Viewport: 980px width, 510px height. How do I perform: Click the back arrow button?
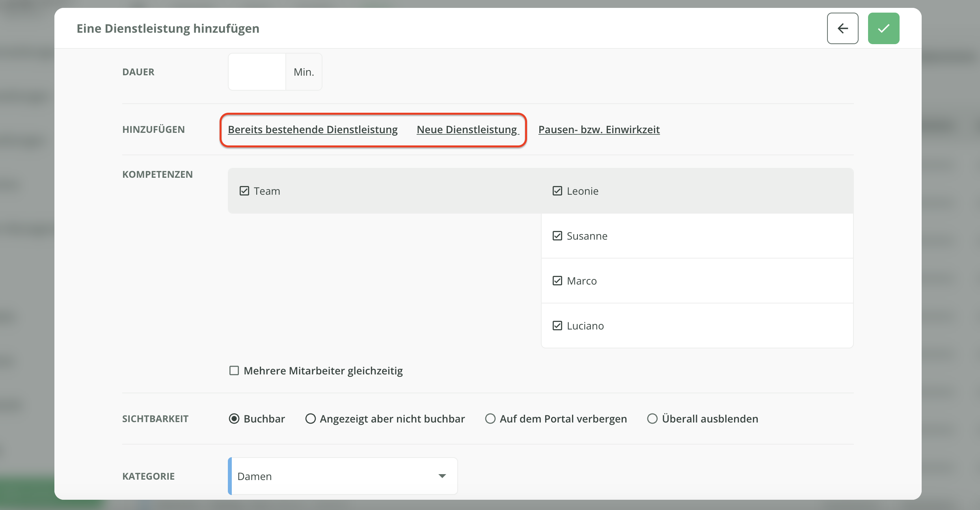tap(842, 28)
